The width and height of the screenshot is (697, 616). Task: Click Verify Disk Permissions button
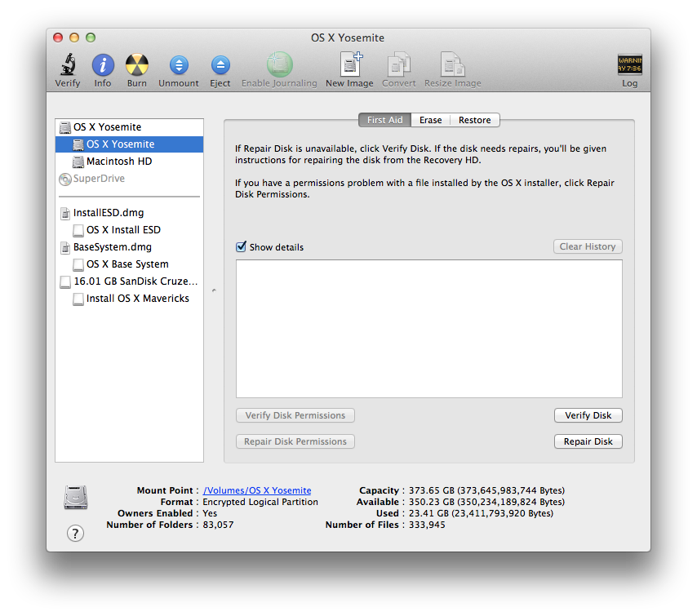tap(295, 415)
